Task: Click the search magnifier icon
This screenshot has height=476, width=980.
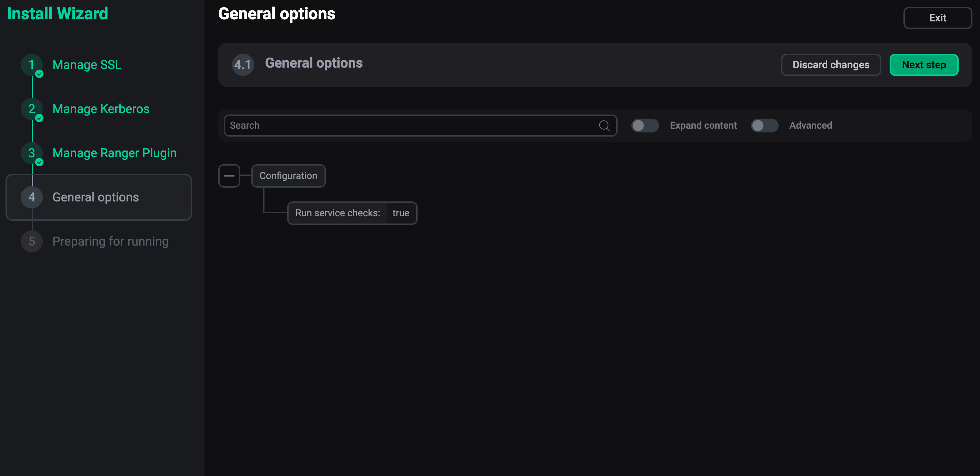Action: 604,126
